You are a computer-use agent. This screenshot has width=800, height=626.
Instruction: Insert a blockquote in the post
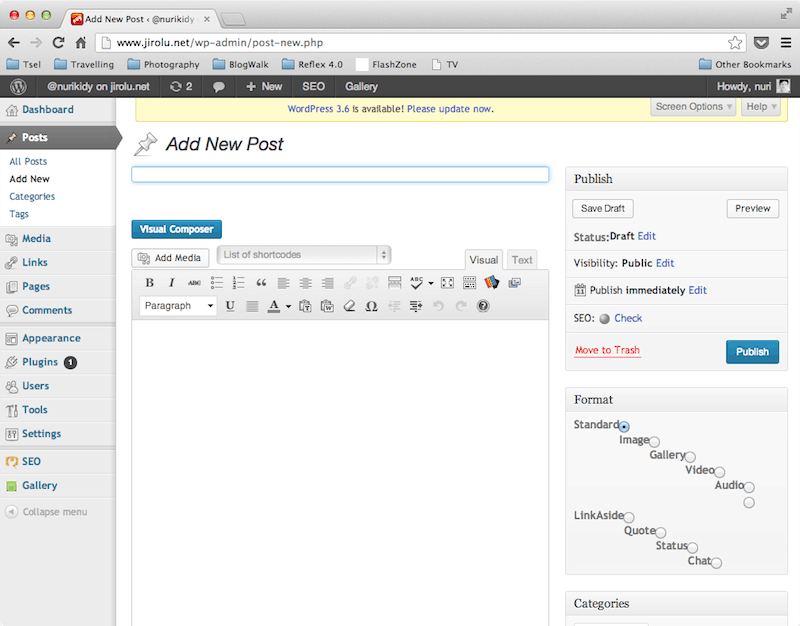coord(261,283)
